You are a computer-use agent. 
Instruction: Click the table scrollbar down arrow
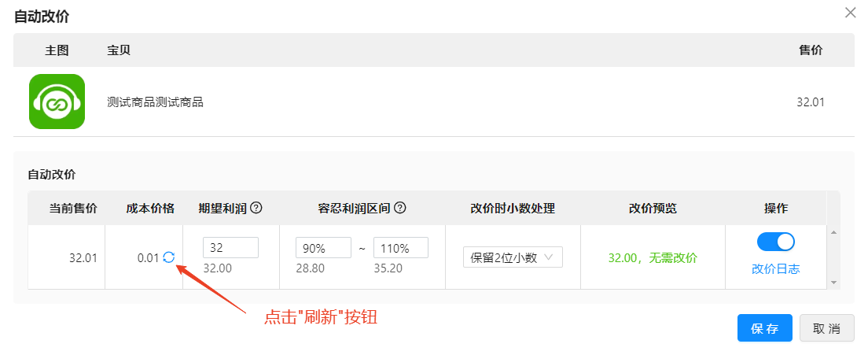pyautogui.click(x=833, y=283)
